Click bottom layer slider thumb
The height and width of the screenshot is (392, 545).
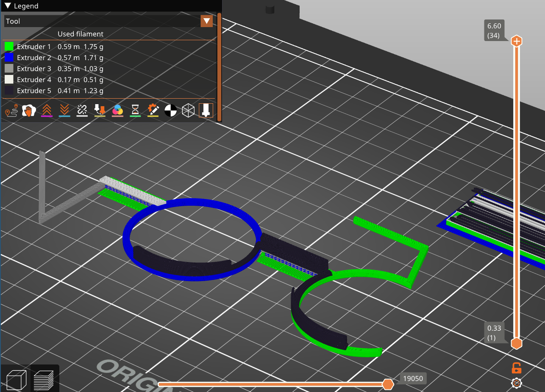[516, 343]
